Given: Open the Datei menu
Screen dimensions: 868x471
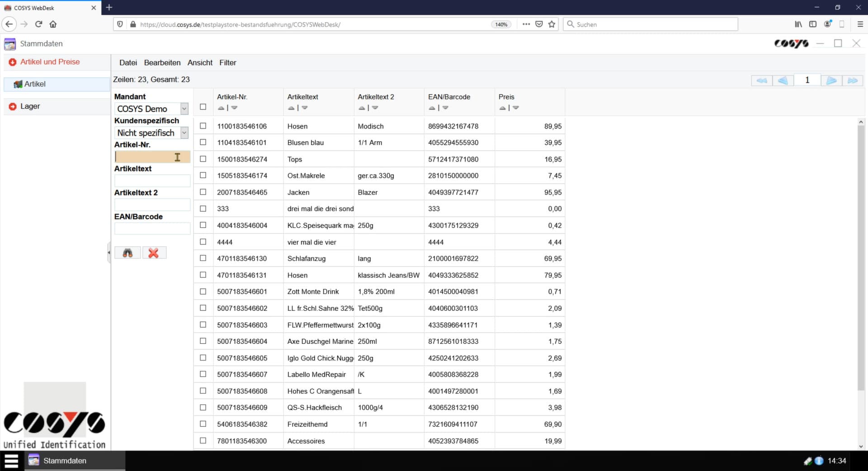Looking at the screenshot, I should pyautogui.click(x=128, y=63).
